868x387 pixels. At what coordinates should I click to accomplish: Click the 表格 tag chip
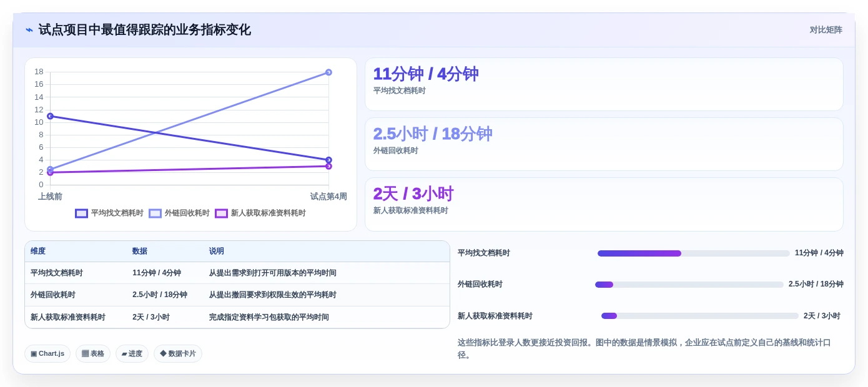click(93, 353)
